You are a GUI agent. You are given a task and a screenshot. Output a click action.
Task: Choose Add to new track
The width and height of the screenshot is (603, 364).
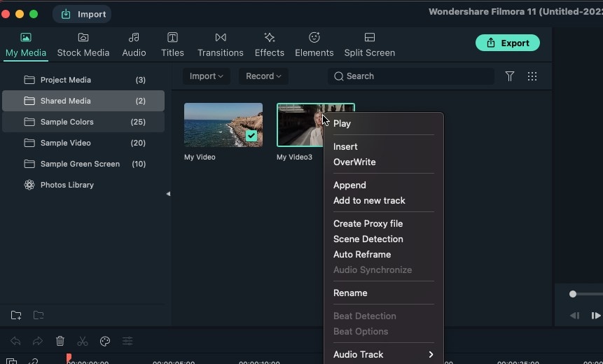pyautogui.click(x=369, y=200)
